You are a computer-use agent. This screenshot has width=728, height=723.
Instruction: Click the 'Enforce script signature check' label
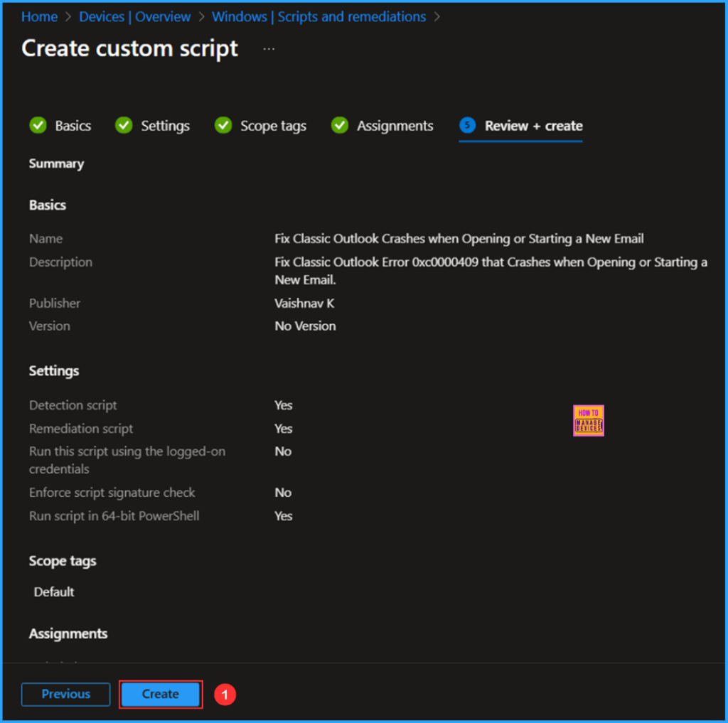point(112,493)
